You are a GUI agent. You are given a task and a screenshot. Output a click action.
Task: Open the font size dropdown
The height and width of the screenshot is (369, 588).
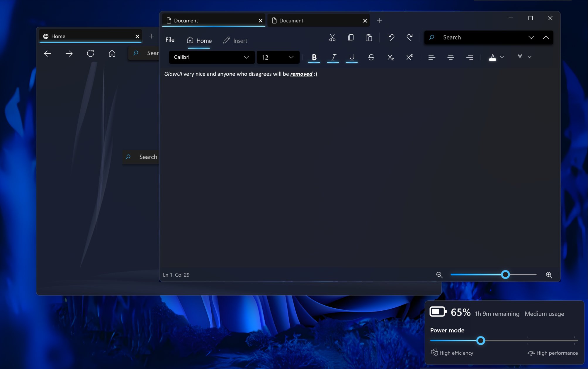pos(290,57)
